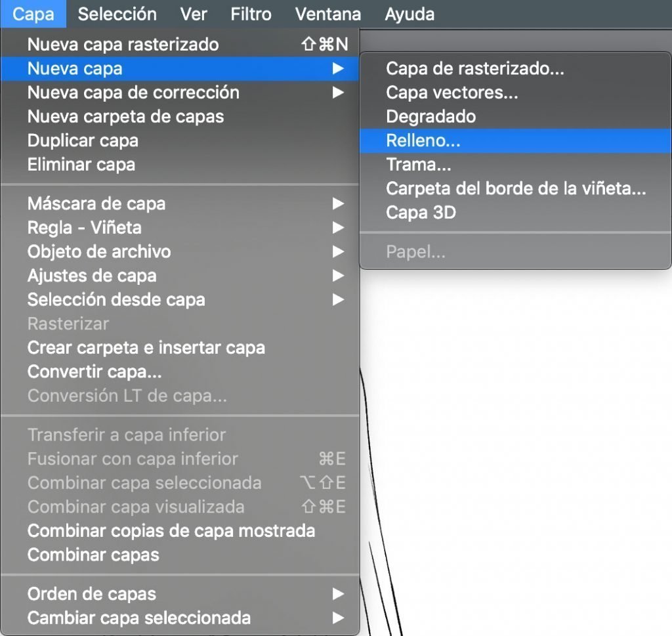Choose Duplicar capa

tap(180, 140)
